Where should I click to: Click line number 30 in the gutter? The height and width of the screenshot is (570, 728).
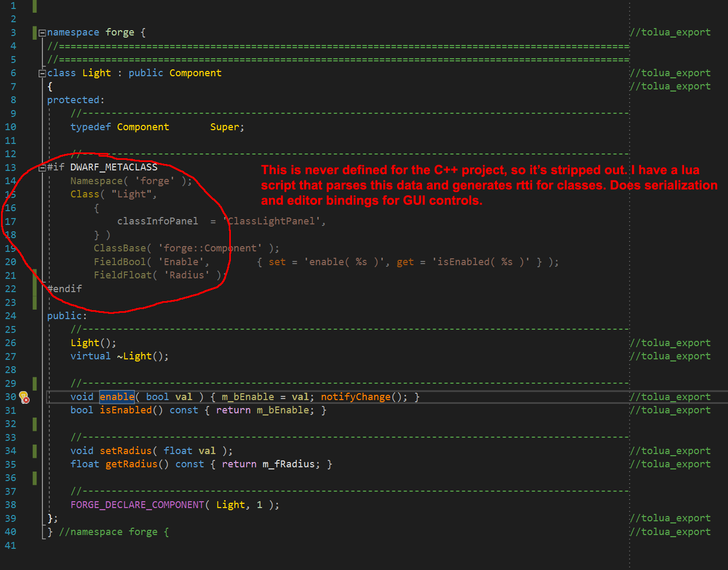click(11, 397)
